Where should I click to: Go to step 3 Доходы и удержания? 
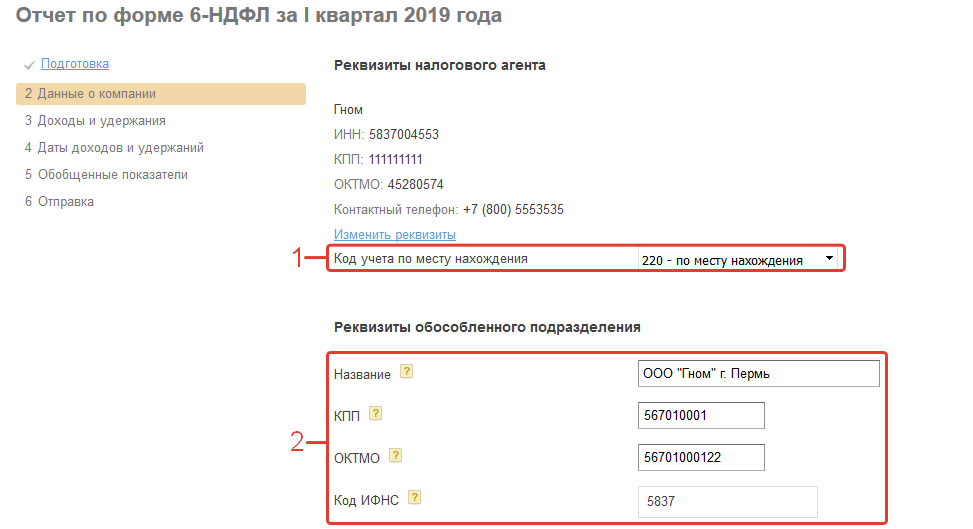pyautogui.click(x=95, y=121)
